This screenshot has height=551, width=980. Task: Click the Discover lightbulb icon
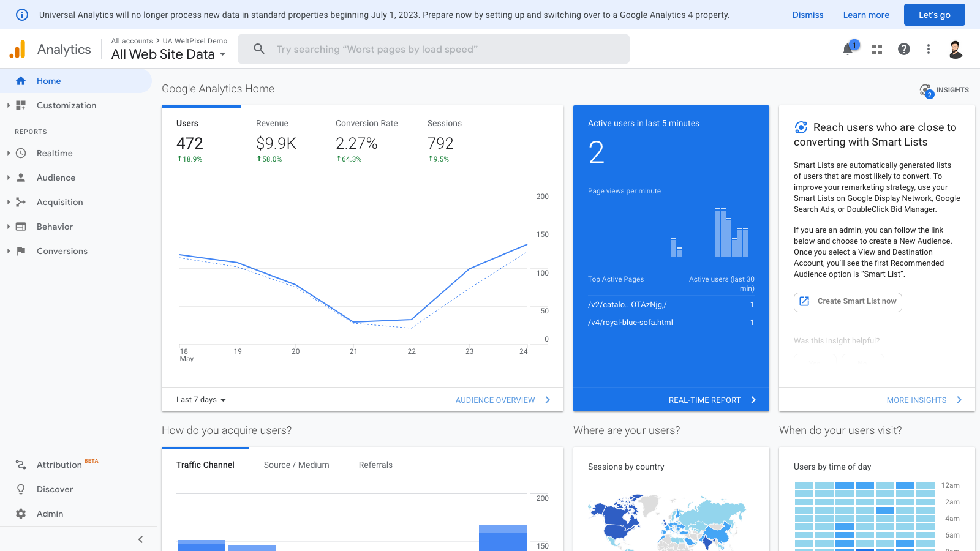point(21,489)
